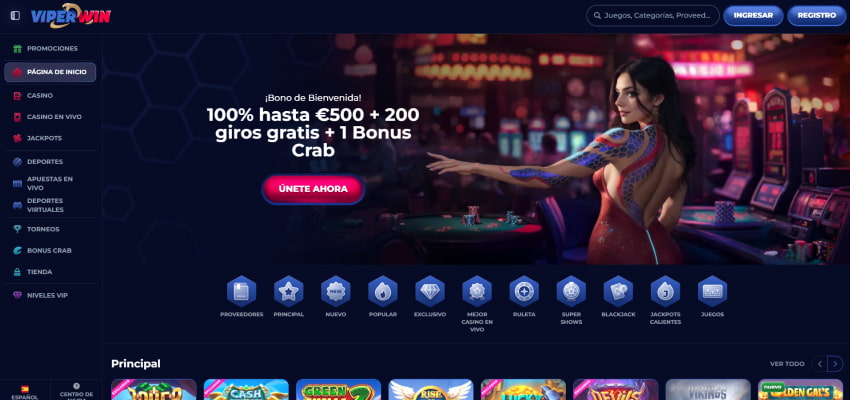Viewport: 850px width, 400px height.
Task: Advance Principal carousel with right arrow
Action: pos(835,364)
